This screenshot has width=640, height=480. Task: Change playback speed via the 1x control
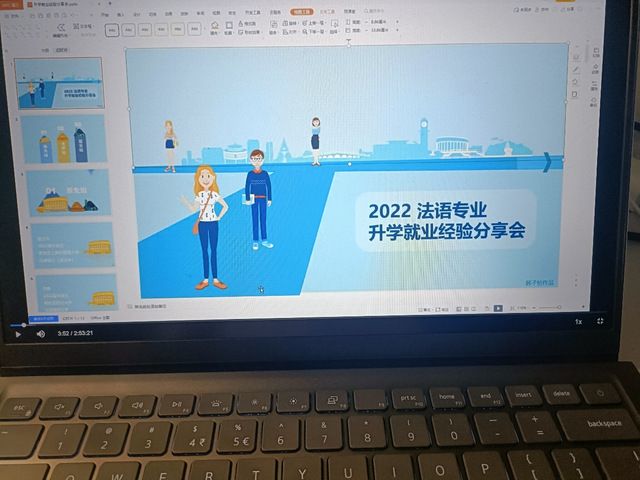578,322
